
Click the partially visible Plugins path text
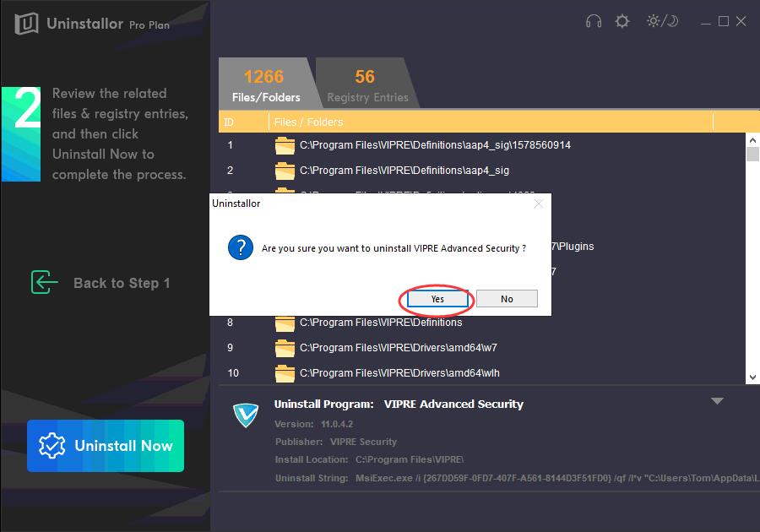573,246
